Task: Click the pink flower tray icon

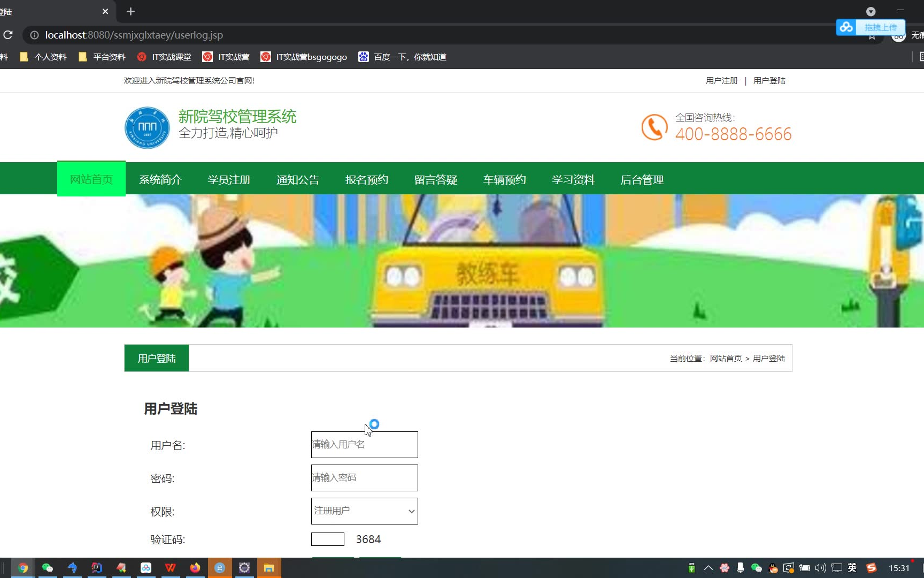Action: (725, 568)
